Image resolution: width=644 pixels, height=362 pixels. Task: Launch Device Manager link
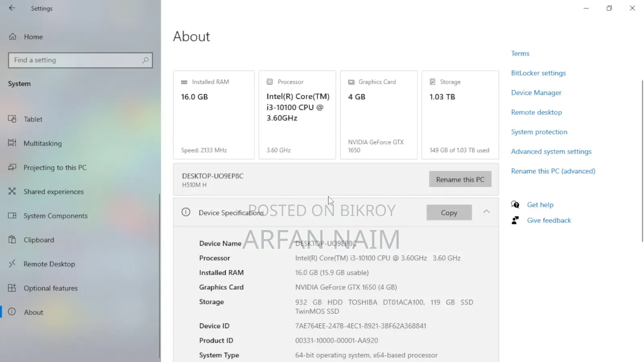536,93
